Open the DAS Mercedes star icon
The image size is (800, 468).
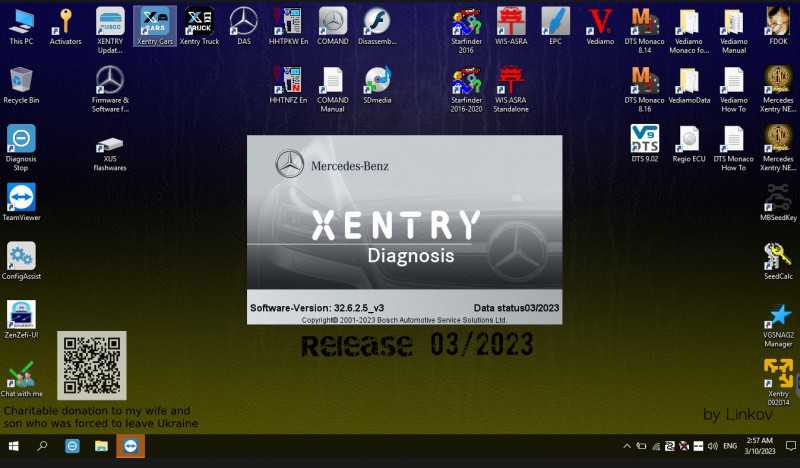click(x=243, y=23)
